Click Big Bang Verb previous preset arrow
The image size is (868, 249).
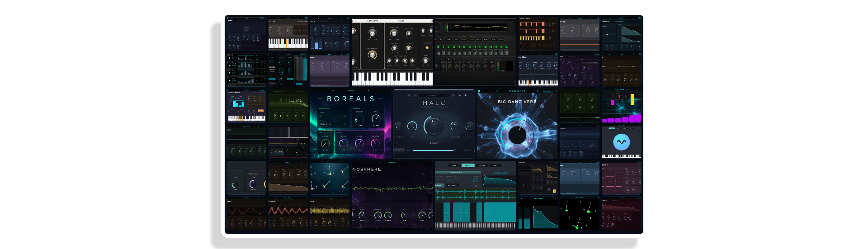pyautogui.click(x=497, y=91)
